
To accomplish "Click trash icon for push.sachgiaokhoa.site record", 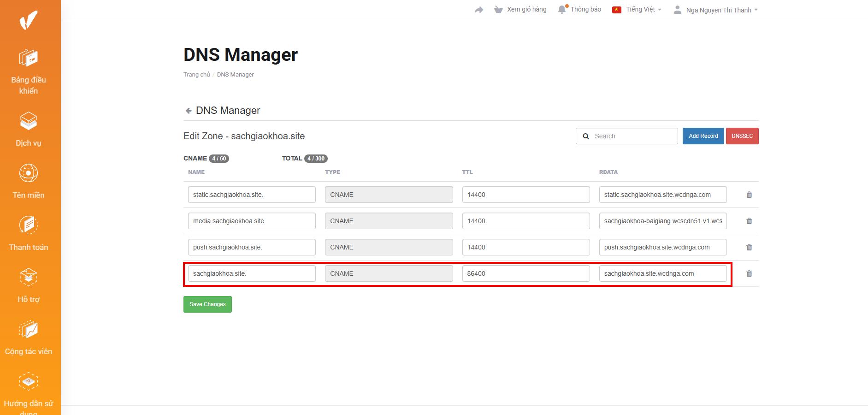I will [x=749, y=248].
